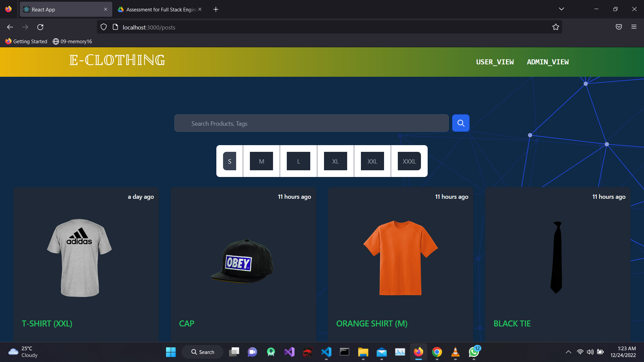
Task: Click ADMIN_VIEW in the navigation
Action: pyautogui.click(x=547, y=62)
